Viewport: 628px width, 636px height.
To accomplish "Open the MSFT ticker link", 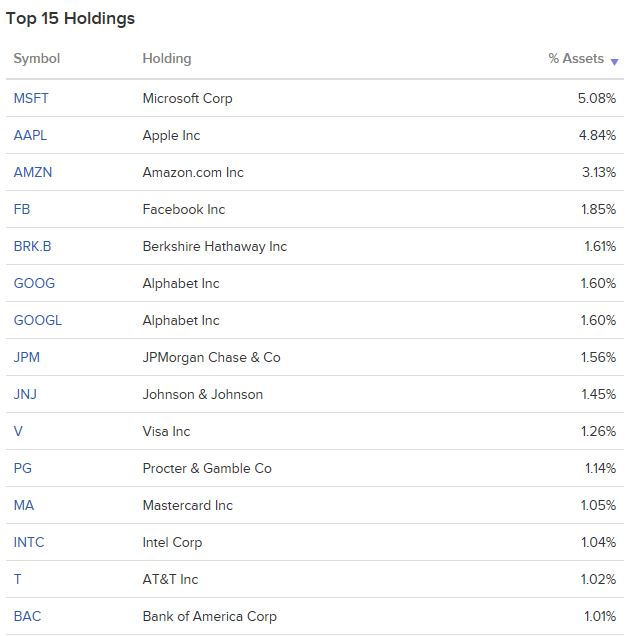I will pyautogui.click(x=31, y=98).
